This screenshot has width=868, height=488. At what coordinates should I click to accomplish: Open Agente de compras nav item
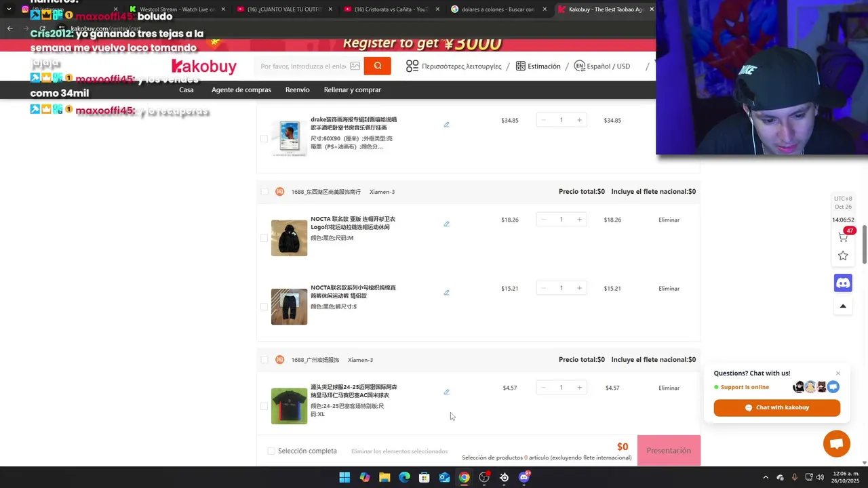241,89
